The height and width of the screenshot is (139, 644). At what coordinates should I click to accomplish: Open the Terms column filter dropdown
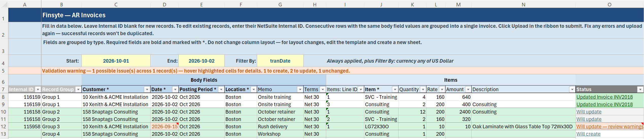[x=323, y=89]
